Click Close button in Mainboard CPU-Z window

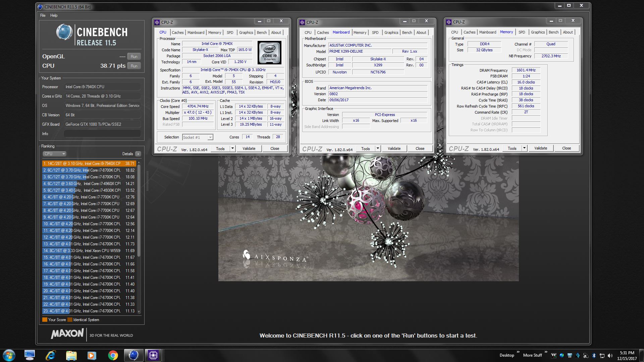tap(420, 148)
